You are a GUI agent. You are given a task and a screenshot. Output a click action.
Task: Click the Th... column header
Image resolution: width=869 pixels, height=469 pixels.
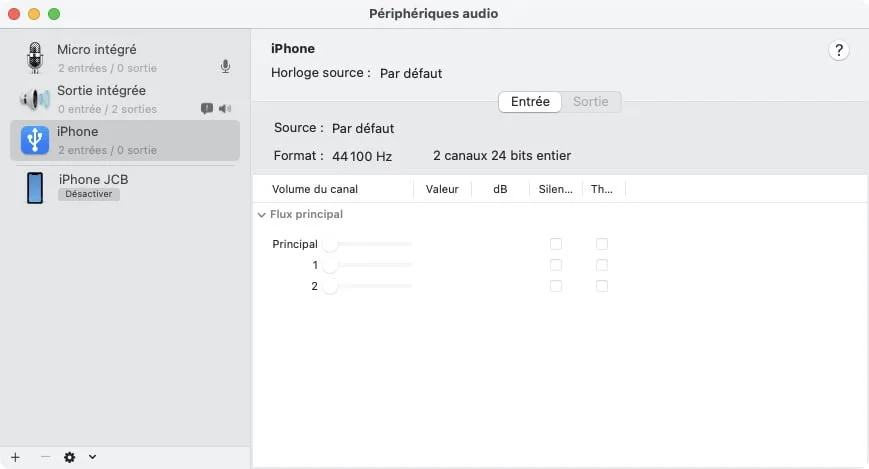pyautogui.click(x=602, y=189)
